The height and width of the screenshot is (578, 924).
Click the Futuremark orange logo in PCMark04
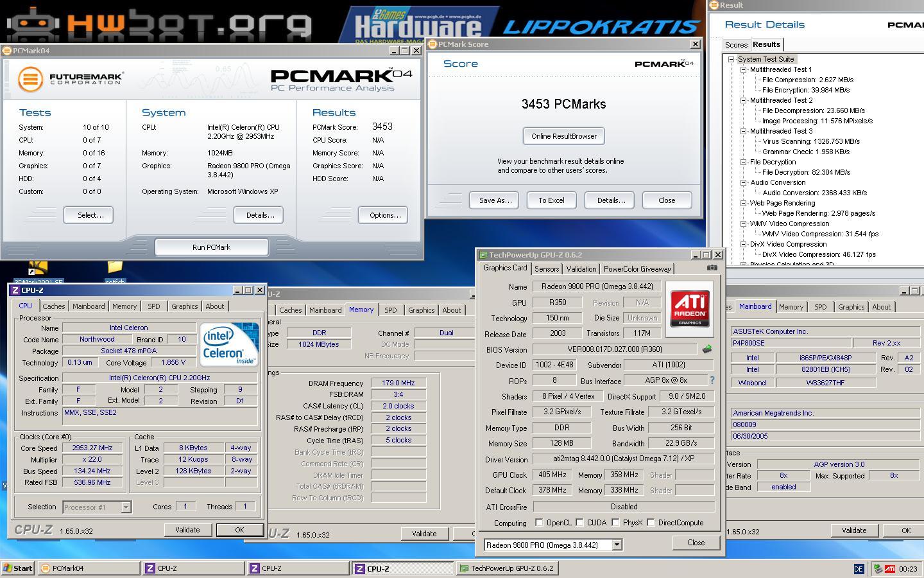coord(30,79)
